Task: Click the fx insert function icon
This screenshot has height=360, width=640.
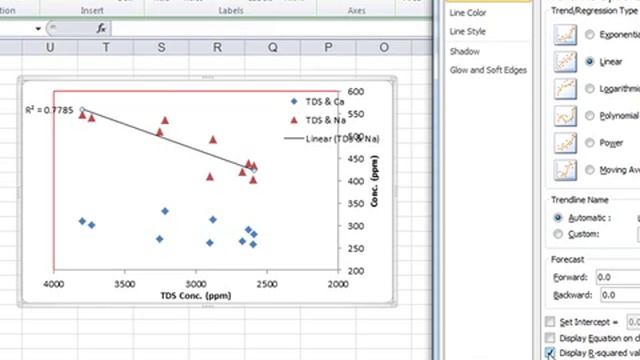Action: pyautogui.click(x=101, y=28)
